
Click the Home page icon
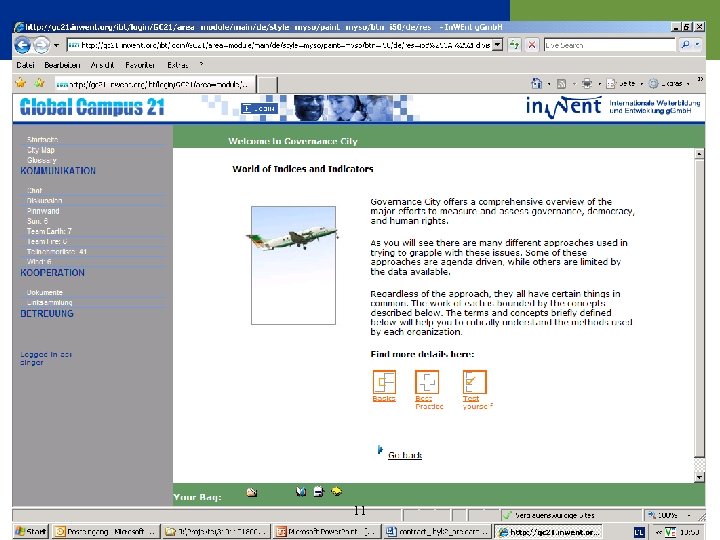pos(536,83)
